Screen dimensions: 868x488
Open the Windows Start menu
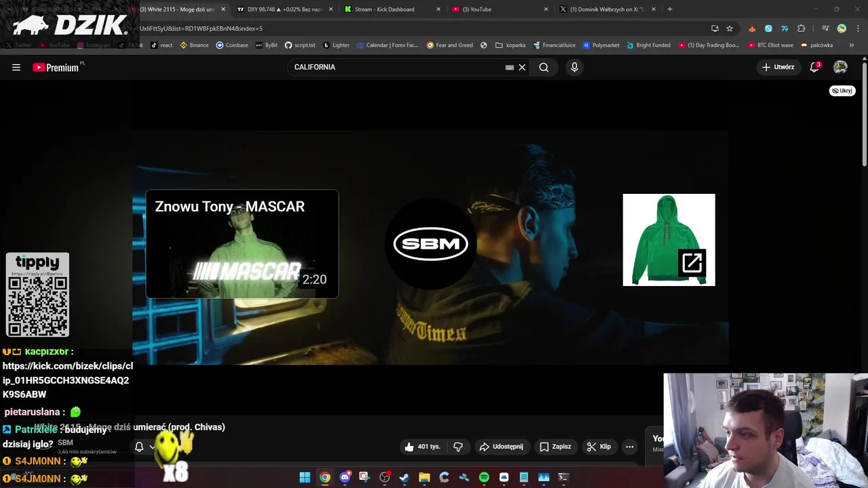click(x=305, y=477)
